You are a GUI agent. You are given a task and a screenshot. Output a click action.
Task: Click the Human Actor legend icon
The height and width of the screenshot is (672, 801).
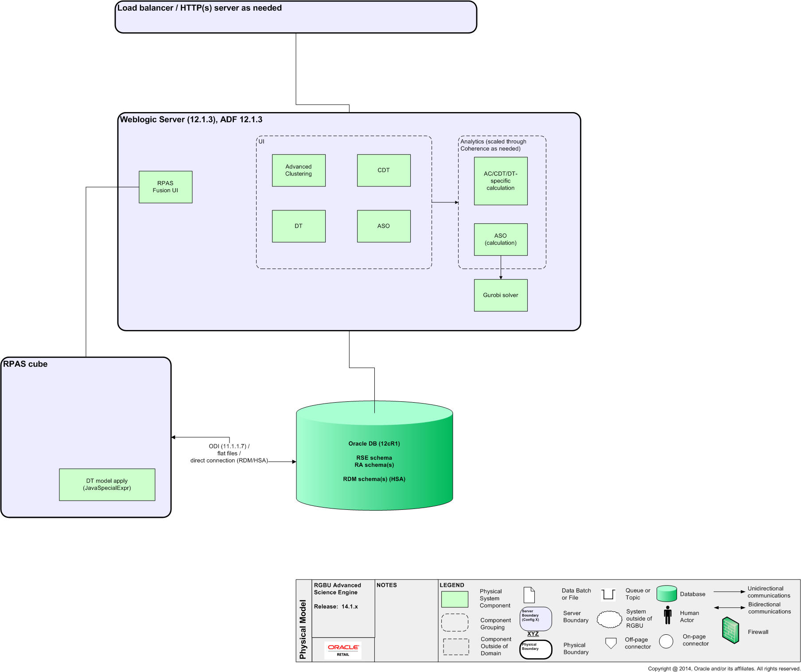(x=668, y=615)
